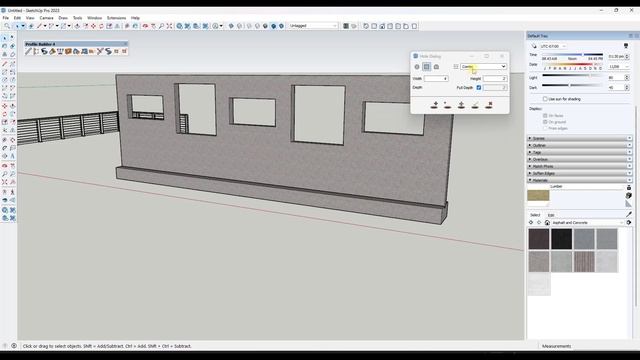Click the subtract hole minus icon in Hole Dialog
The height and width of the screenshot is (360, 640).
point(447,105)
